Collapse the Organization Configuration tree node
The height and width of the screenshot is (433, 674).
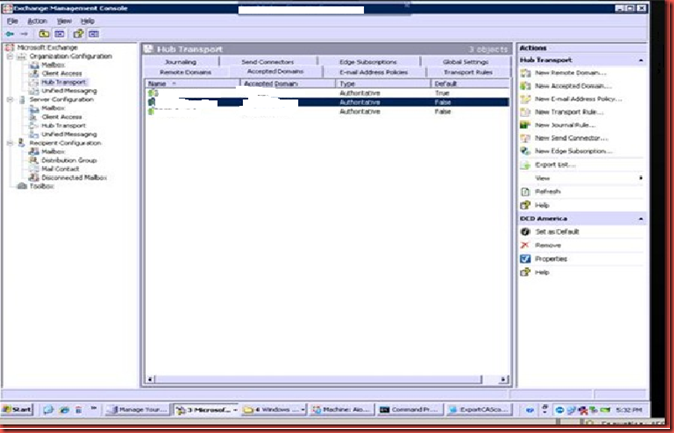click(10, 56)
